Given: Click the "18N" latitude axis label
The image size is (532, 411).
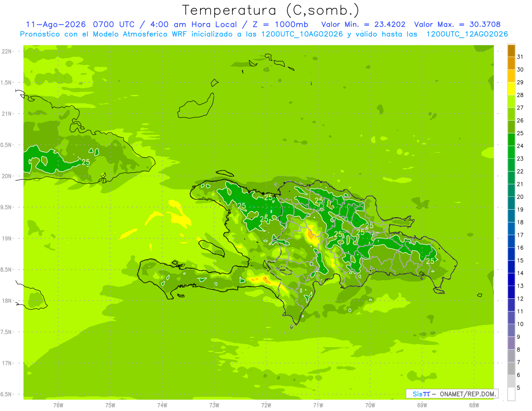Looking at the screenshot, I should pos(7,301).
